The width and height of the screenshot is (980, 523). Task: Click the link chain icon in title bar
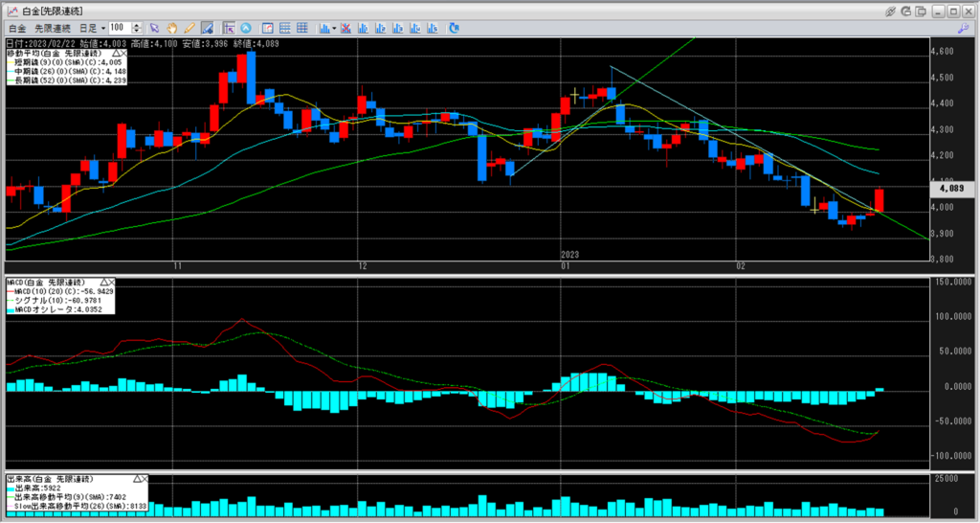pos(891,11)
